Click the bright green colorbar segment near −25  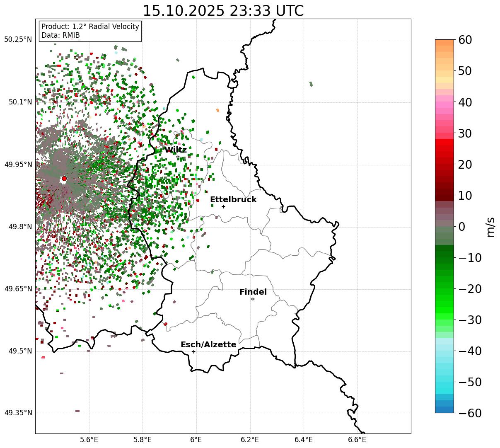click(x=444, y=305)
